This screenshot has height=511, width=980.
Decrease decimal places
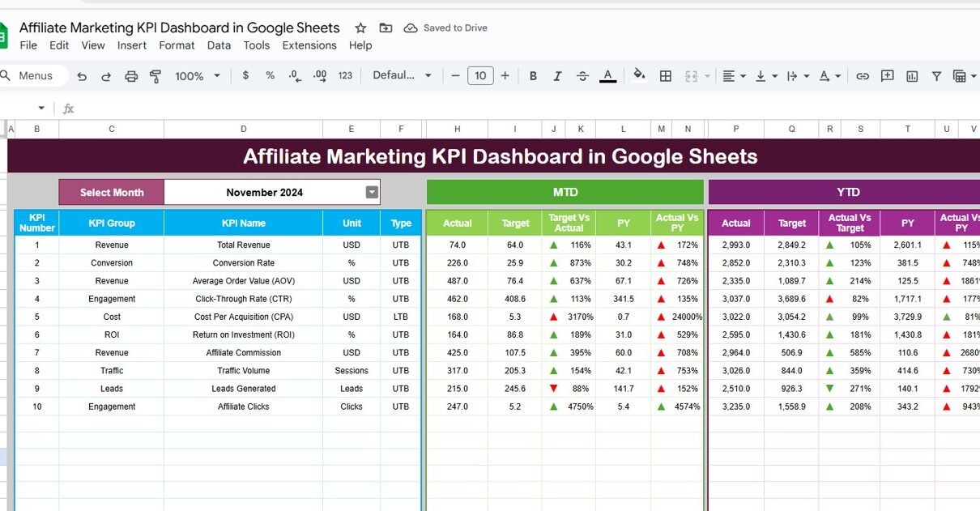[295, 75]
